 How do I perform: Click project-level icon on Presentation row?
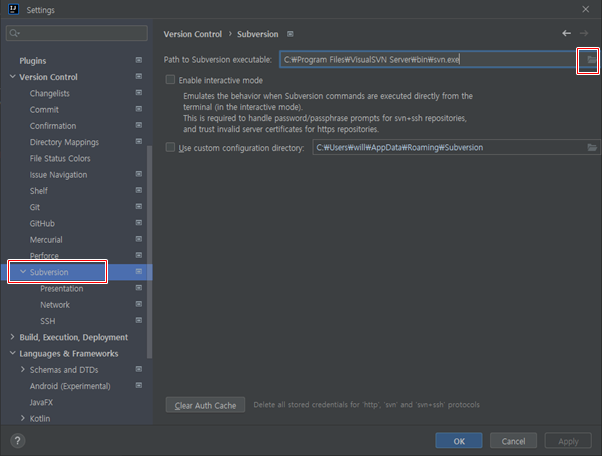point(139,287)
